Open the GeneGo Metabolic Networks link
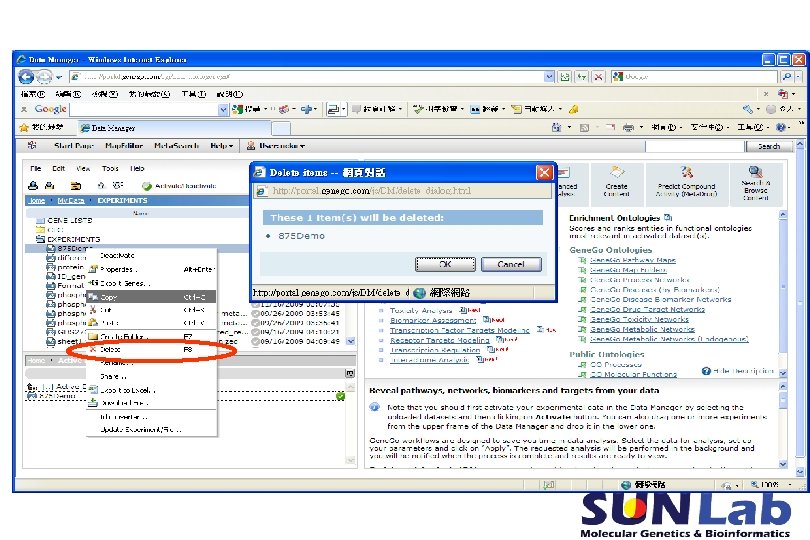 (642, 329)
